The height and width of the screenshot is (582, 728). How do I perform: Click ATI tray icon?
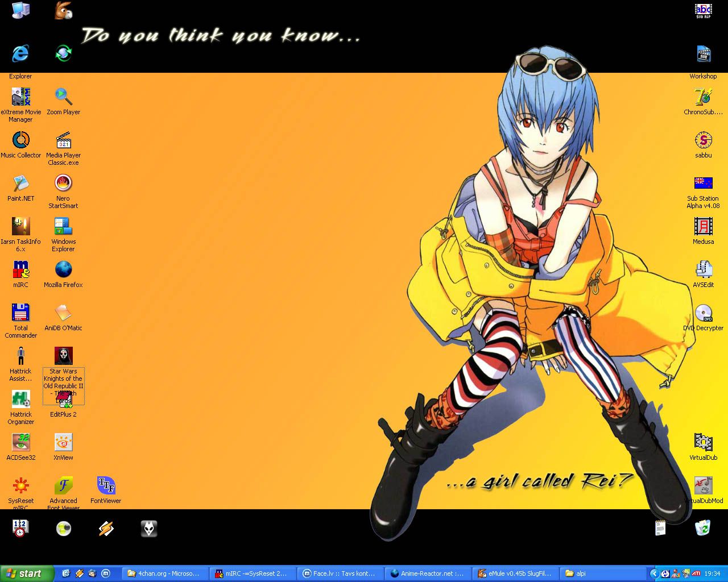click(x=696, y=573)
